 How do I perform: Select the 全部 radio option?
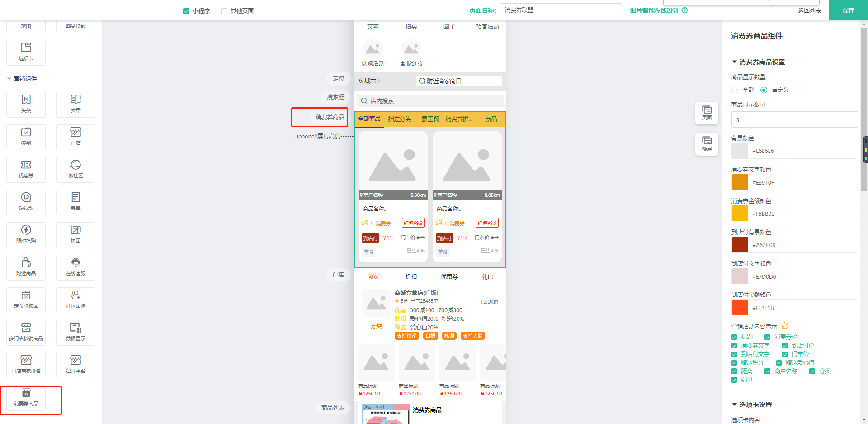[735, 90]
